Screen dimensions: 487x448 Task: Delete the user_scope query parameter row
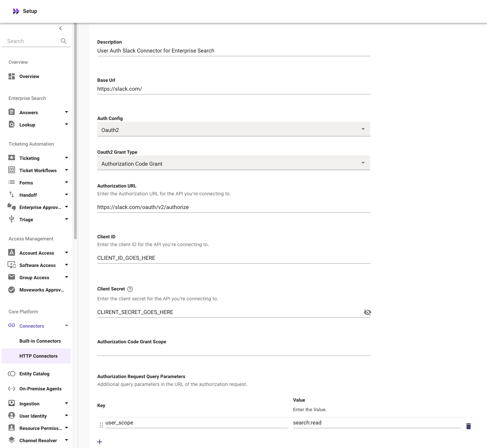click(469, 426)
